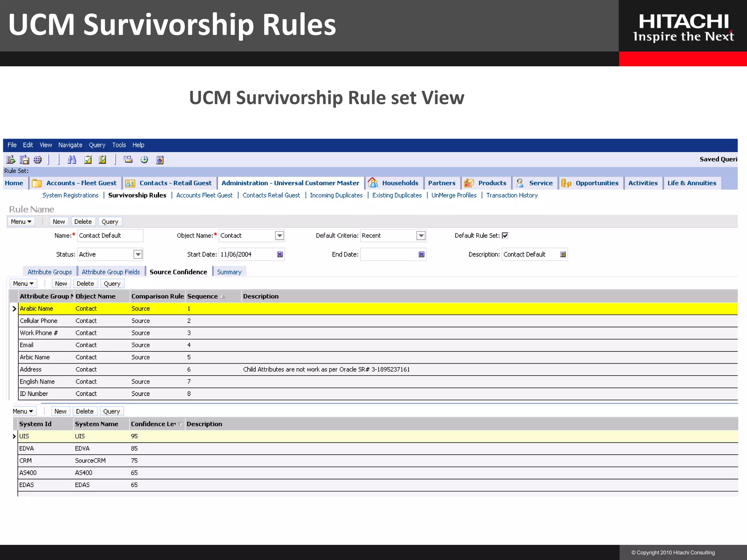This screenshot has height=560, width=747.
Task: Click Delete in the system confidence list
Action: (85, 411)
